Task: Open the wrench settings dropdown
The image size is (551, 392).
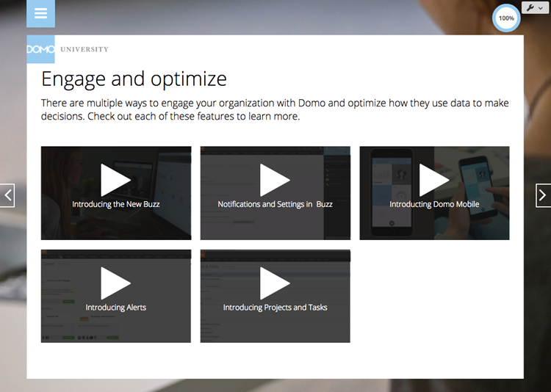Action: pos(535,7)
